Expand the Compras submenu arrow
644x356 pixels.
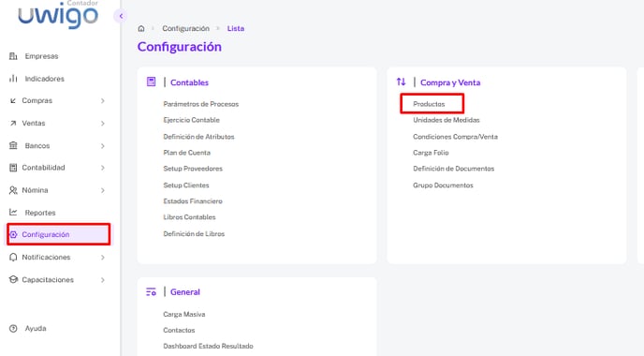(x=103, y=101)
